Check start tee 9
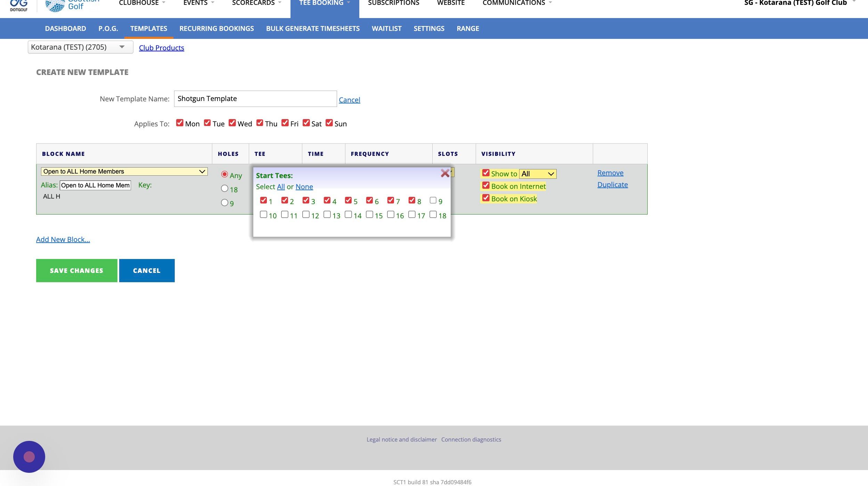This screenshot has width=868, height=486. point(433,200)
